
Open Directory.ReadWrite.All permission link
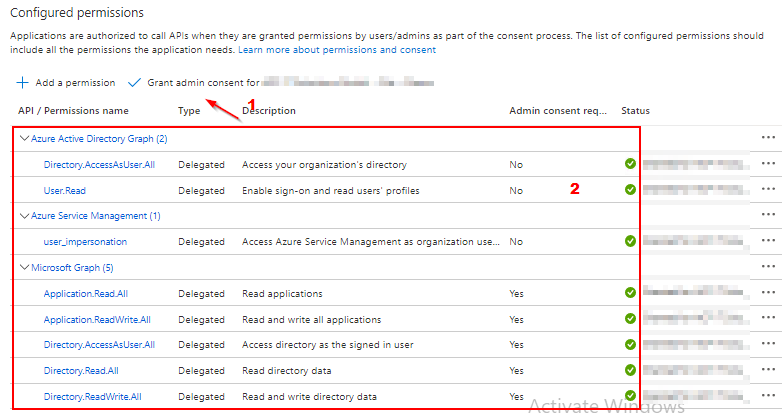click(x=93, y=397)
